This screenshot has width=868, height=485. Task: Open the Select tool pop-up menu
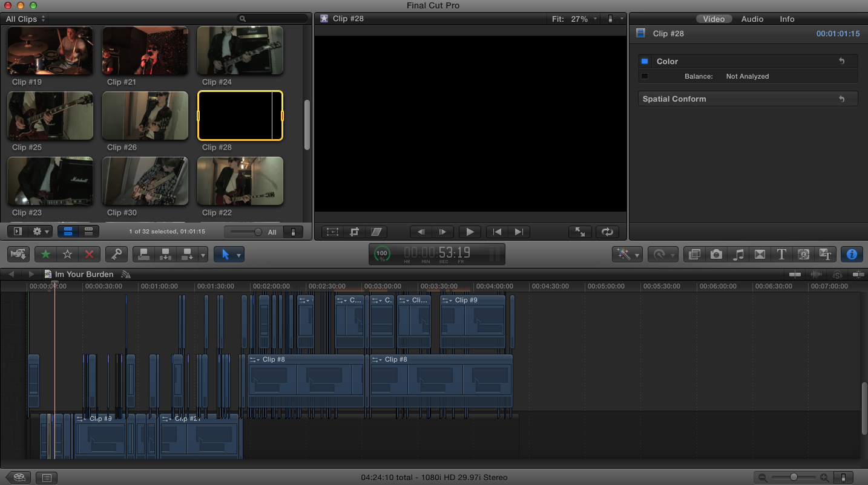229,255
